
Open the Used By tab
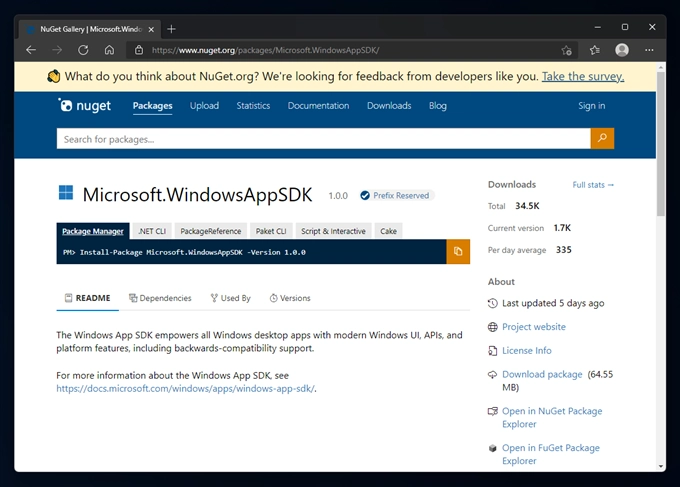point(231,298)
